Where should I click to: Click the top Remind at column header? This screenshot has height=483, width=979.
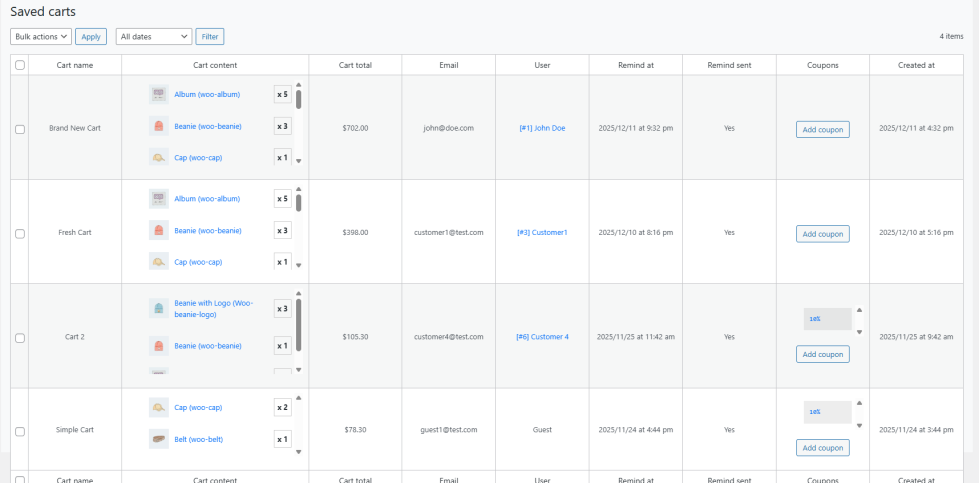(636, 65)
